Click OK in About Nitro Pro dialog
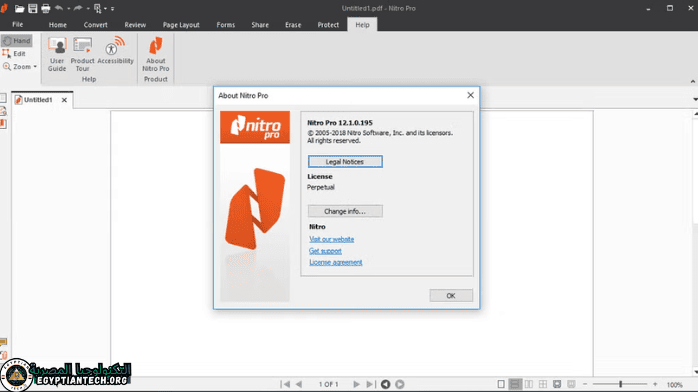 point(451,295)
